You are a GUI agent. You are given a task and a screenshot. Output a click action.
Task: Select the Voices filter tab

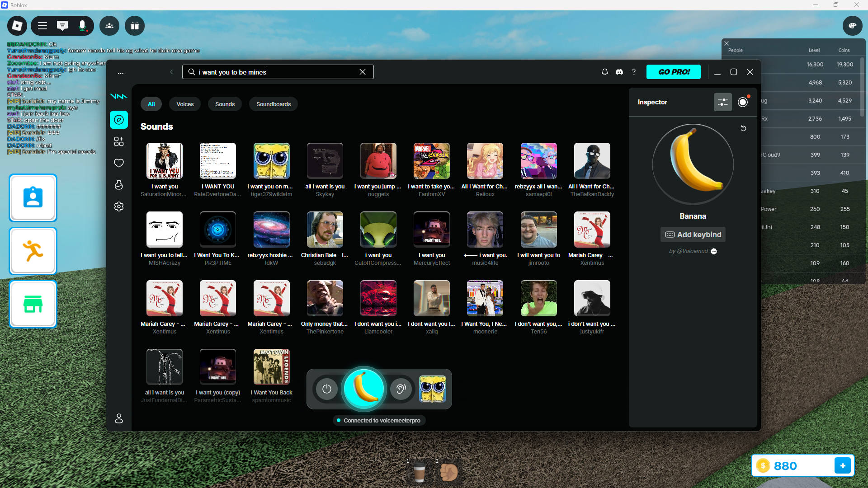pos(185,104)
